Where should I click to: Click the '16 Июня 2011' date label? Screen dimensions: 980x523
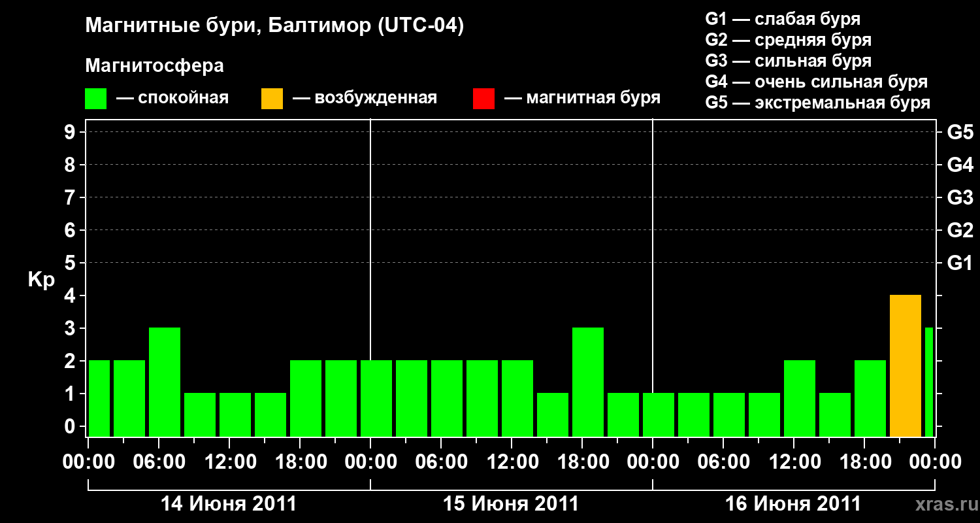point(793,504)
